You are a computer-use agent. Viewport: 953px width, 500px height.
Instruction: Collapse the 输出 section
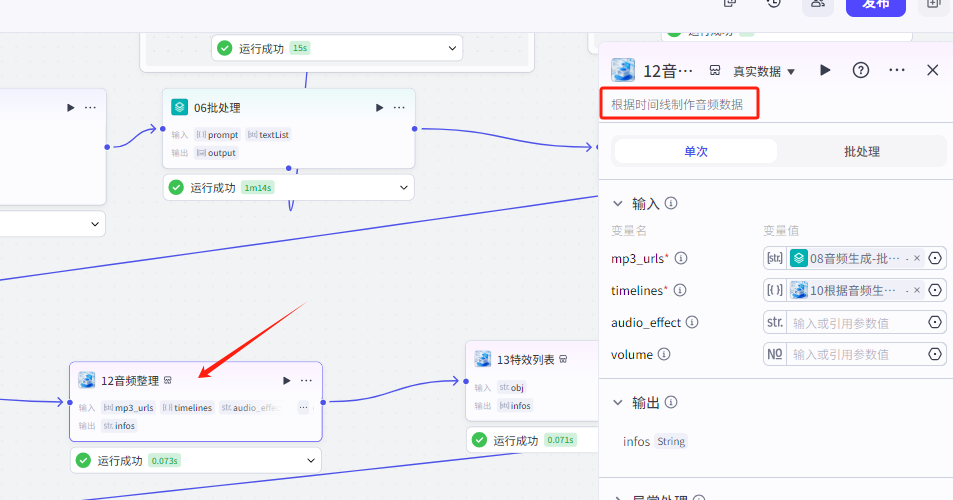click(x=618, y=402)
